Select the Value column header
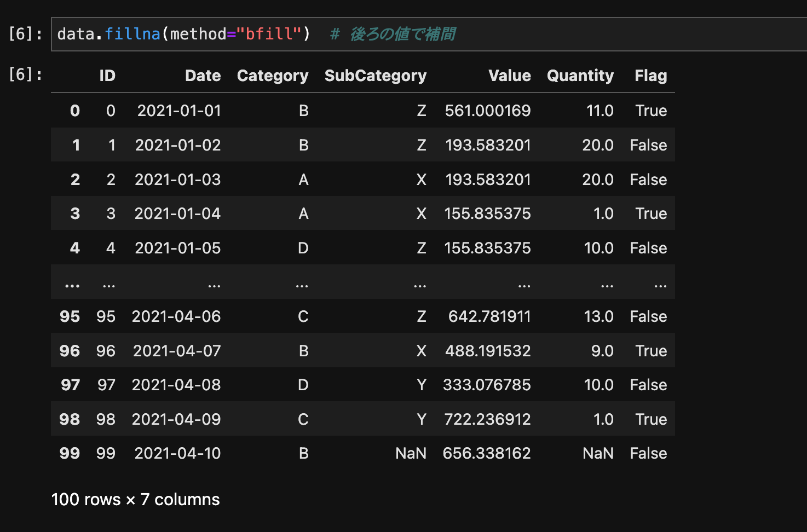 510,76
